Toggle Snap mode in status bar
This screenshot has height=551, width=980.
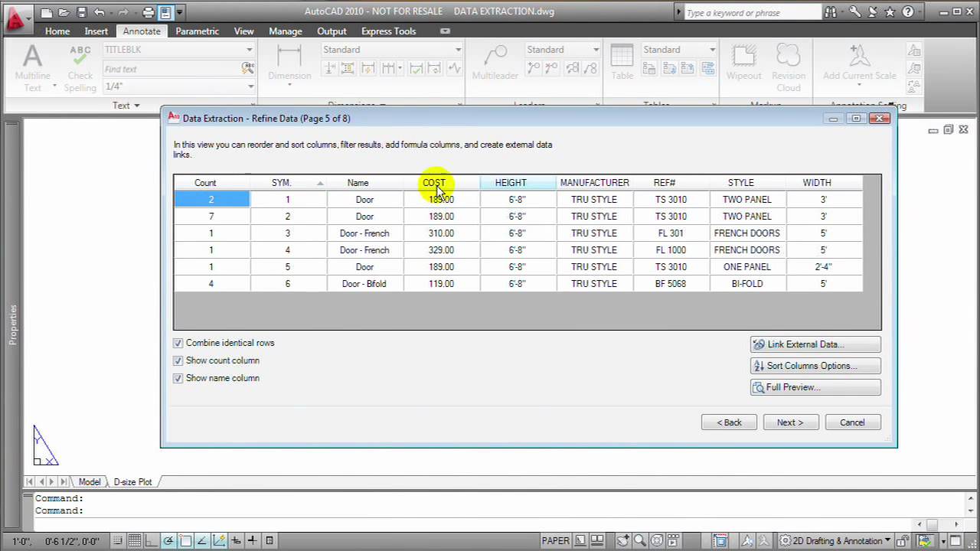(x=116, y=541)
